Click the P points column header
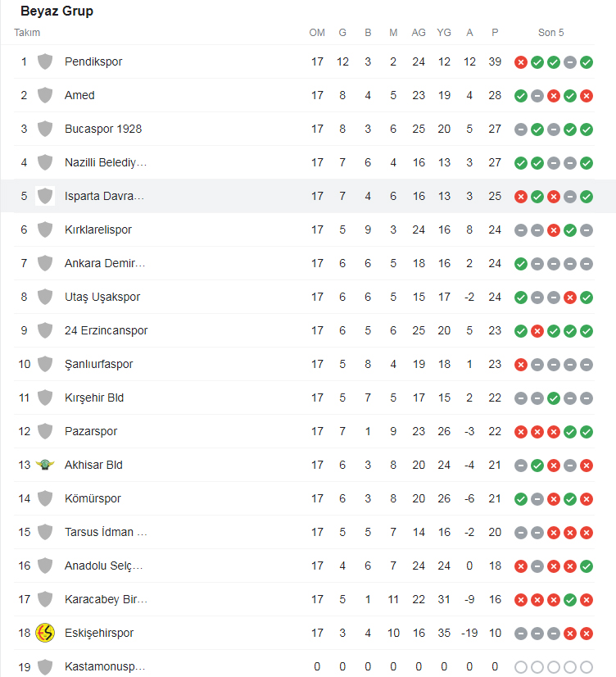The image size is (616, 677). point(495,33)
